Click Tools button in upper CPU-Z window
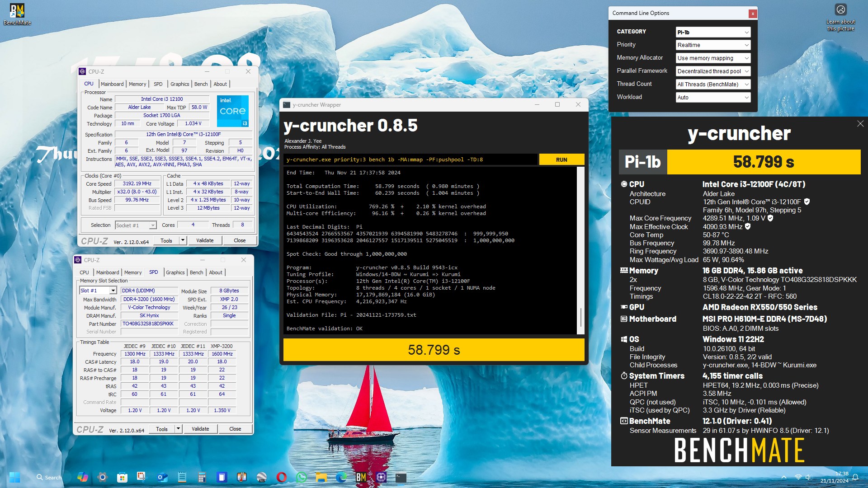The height and width of the screenshot is (488, 868). click(166, 240)
